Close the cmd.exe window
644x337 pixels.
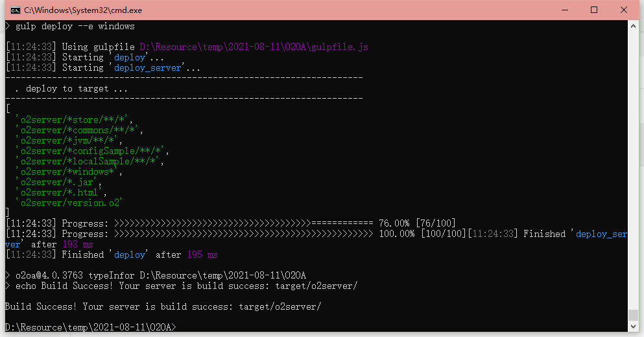click(x=624, y=10)
